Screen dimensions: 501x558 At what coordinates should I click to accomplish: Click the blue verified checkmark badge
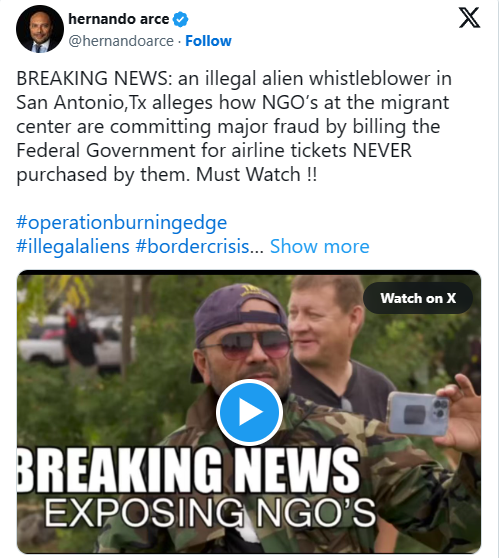point(180,19)
